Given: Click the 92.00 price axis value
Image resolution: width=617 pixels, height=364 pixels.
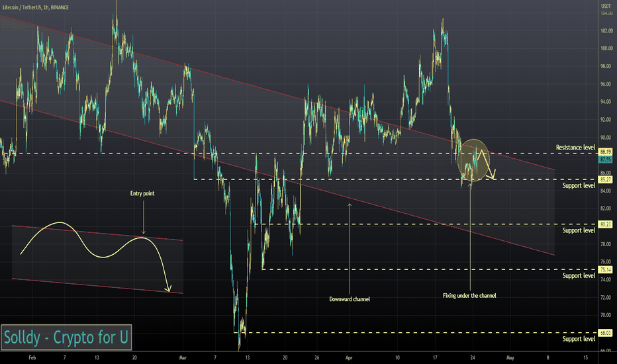Looking at the screenshot, I should coord(606,120).
